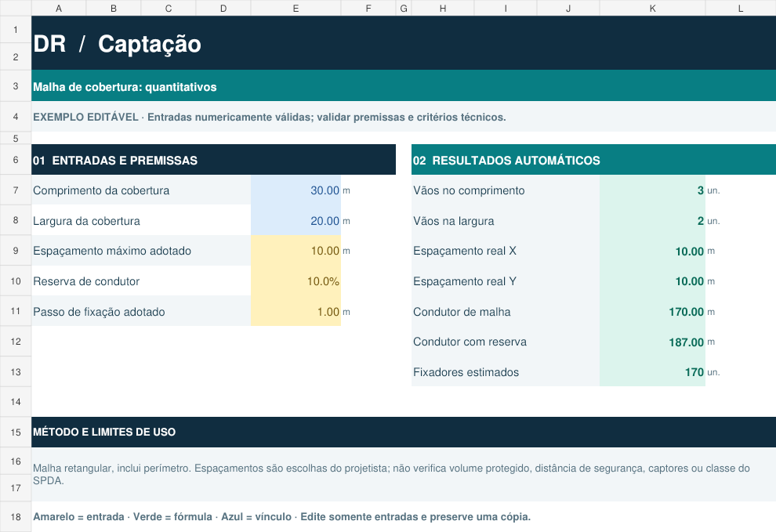
Task: Click the 1.00 Passo de fixação cell
Action: 296,312
